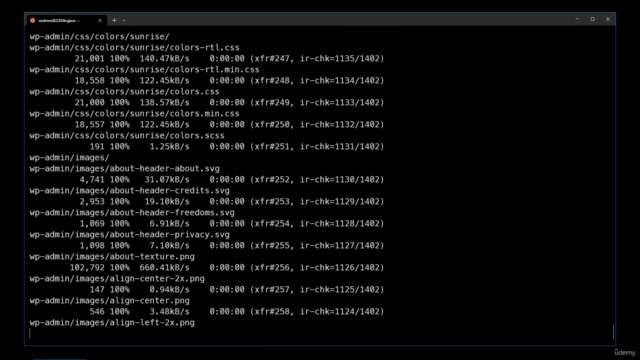Screen dimensions: 640x360
Task: Click line wp-admin/css/colors/sunrise/
Action: [99, 36]
